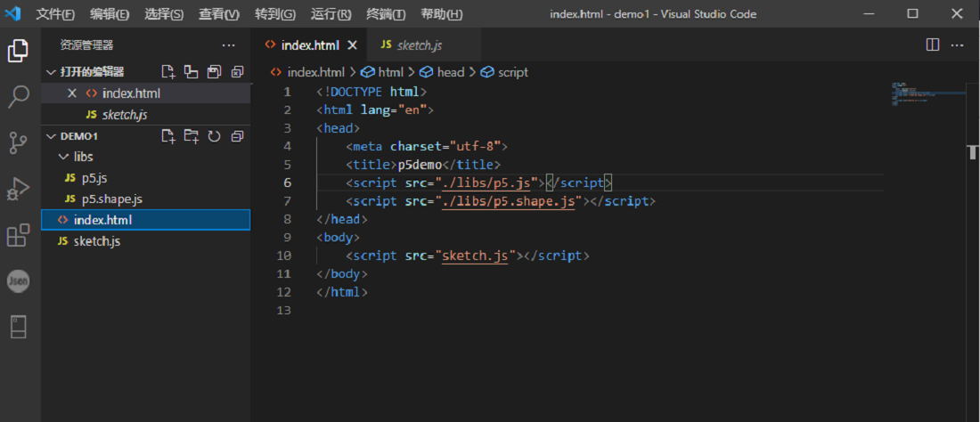The image size is (980, 422).
Task: Click the closing </head> tag
Action: pos(342,219)
